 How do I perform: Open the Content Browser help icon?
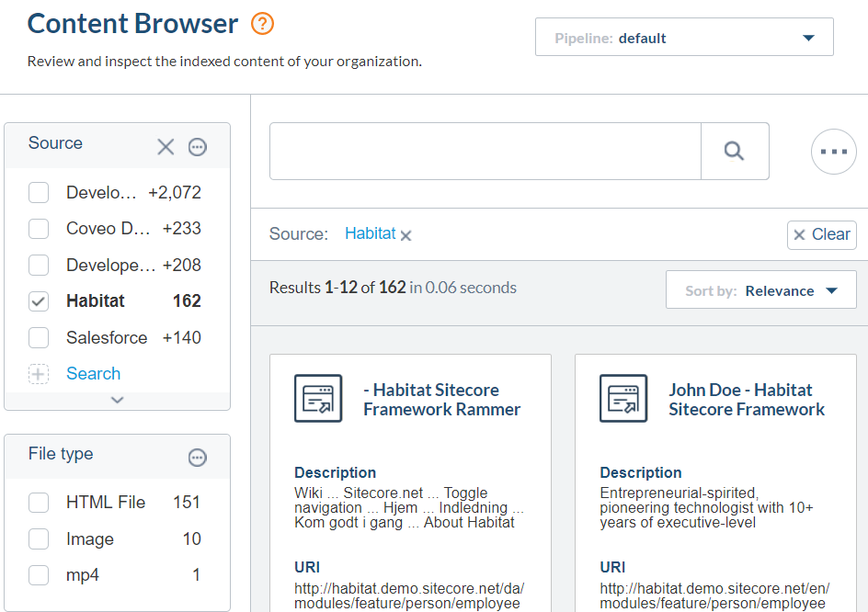point(263,23)
